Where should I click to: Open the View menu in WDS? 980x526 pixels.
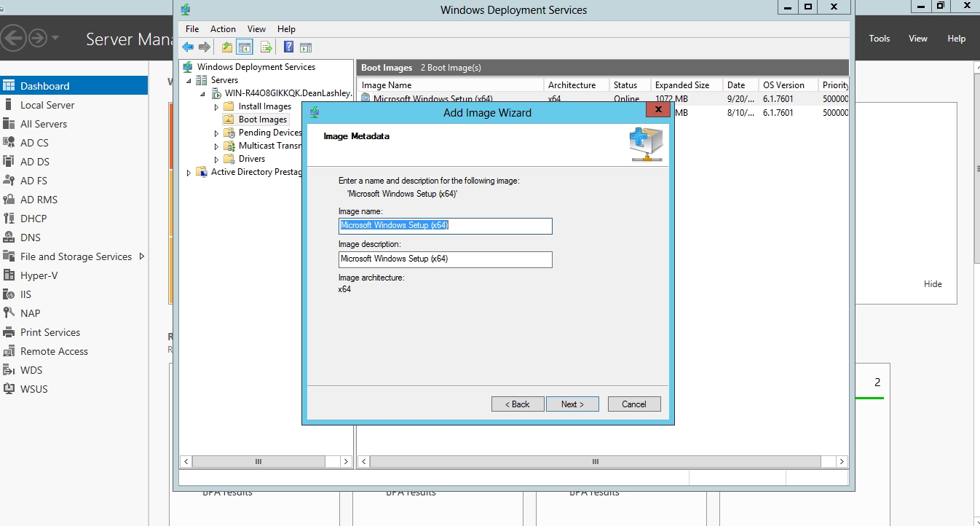coord(256,29)
